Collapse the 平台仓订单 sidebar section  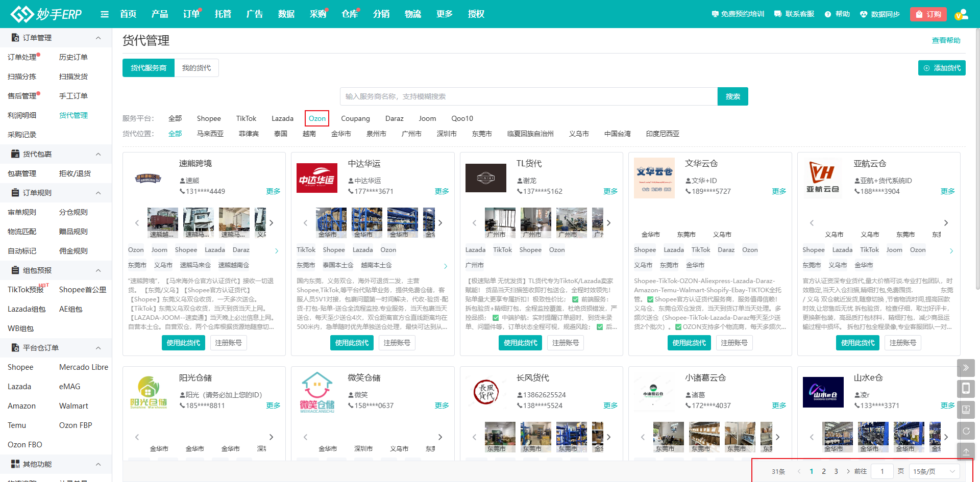[99, 348]
